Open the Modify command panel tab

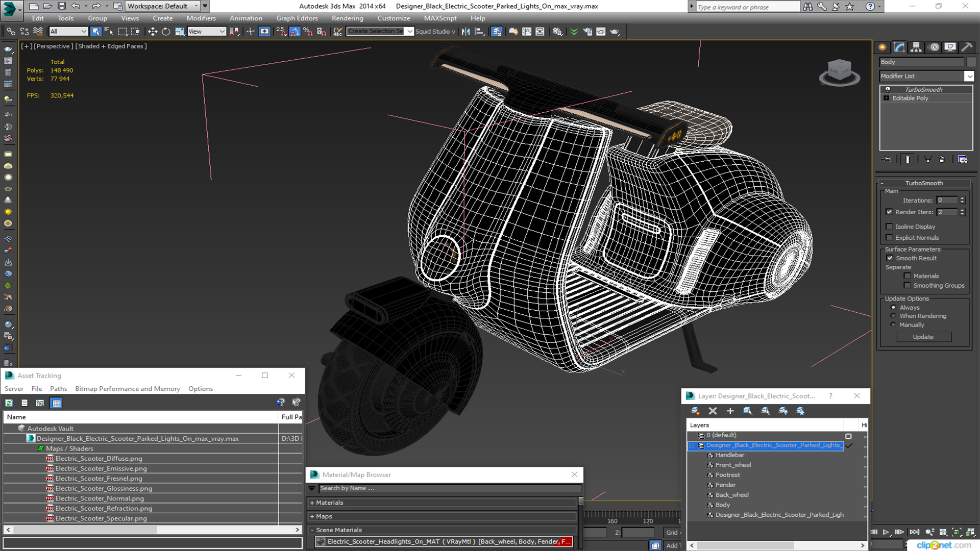point(899,47)
